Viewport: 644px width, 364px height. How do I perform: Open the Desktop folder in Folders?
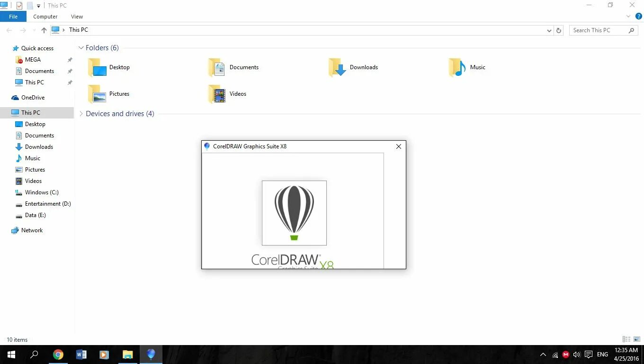pyautogui.click(x=109, y=67)
